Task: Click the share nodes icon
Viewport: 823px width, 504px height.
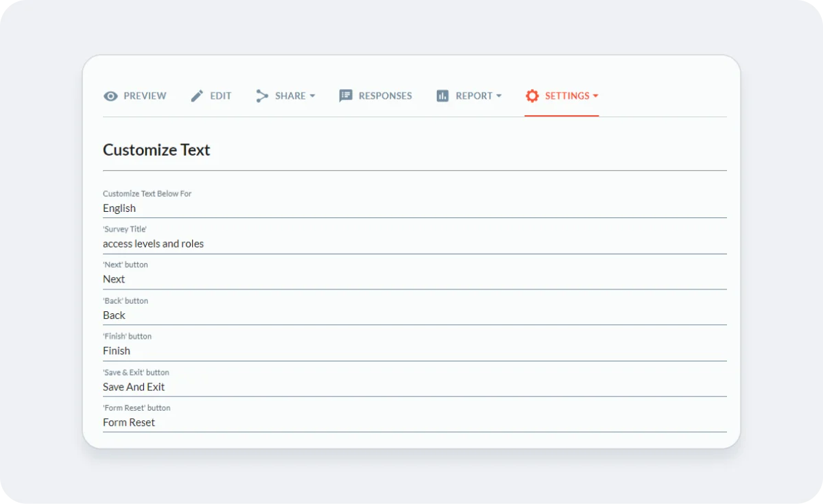Action: point(262,96)
